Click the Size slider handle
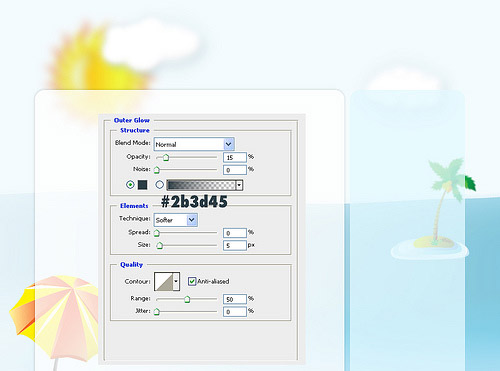 [160, 246]
